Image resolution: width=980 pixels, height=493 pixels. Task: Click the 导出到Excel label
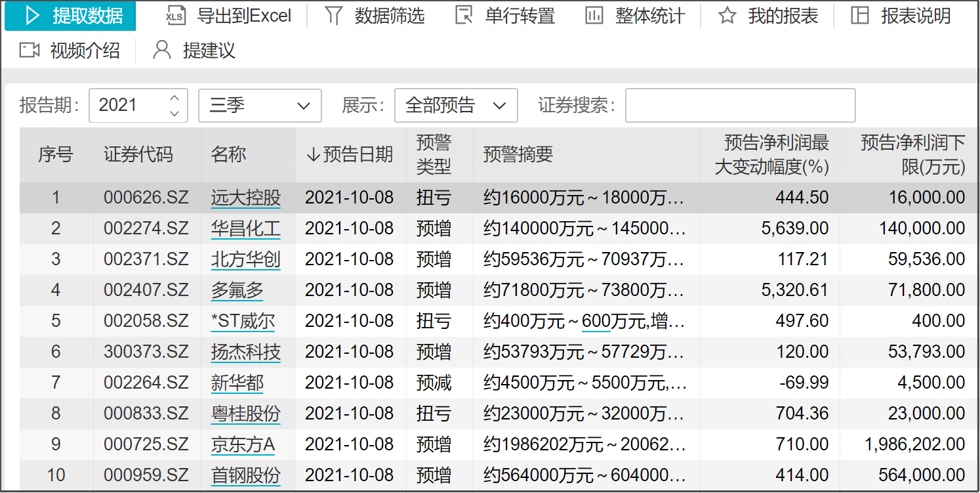click(x=244, y=16)
